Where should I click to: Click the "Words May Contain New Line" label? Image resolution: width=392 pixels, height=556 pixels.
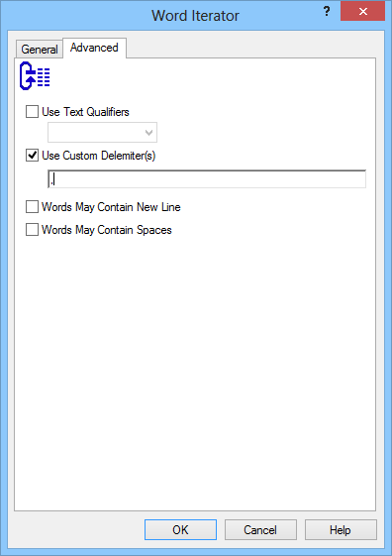pyautogui.click(x=111, y=207)
